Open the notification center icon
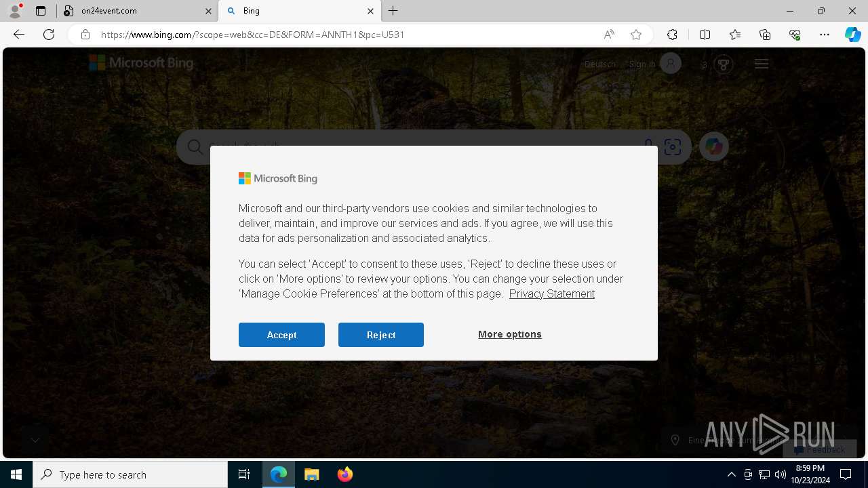This screenshot has width=868, height=488. click(x=846, y=474)
